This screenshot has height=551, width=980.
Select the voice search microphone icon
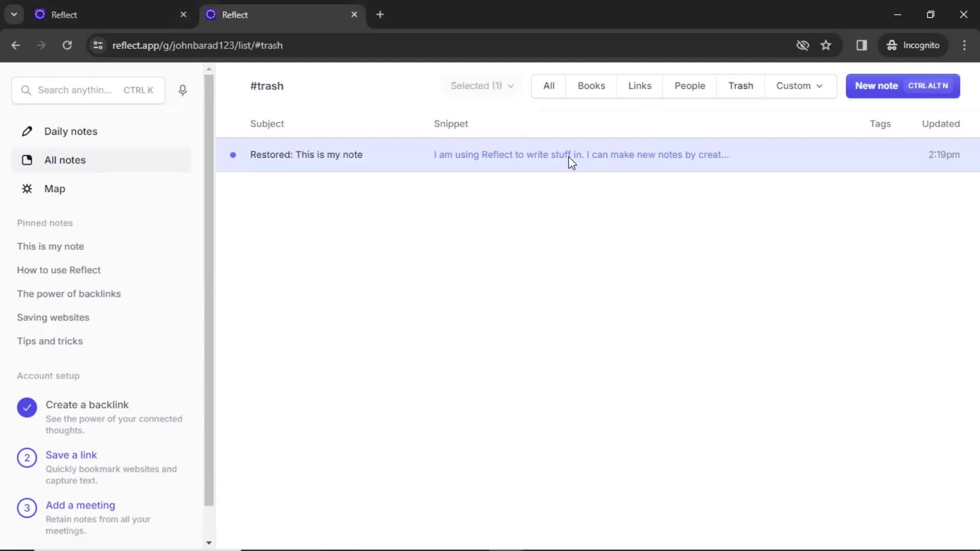click(183, 90)
